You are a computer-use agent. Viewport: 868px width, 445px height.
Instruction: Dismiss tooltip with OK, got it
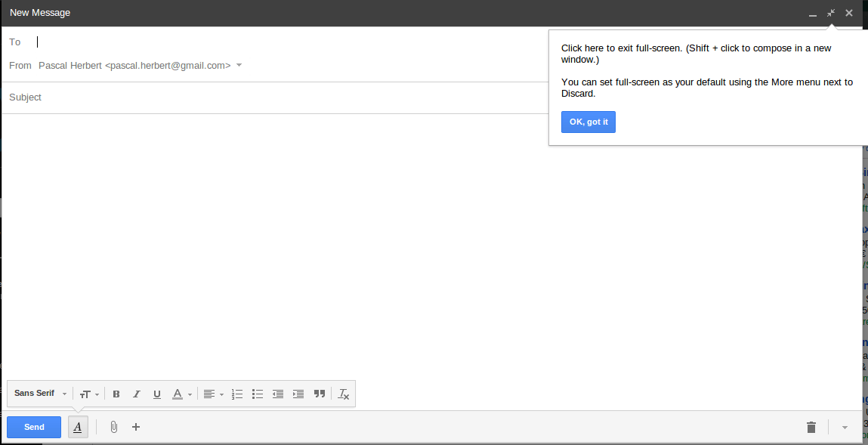pos(588,122)
